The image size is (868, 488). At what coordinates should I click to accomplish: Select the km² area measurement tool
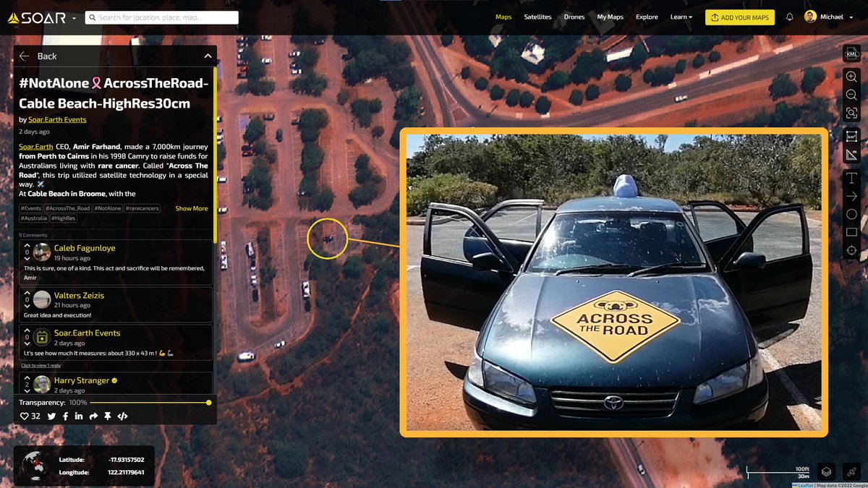coord(851,137)
